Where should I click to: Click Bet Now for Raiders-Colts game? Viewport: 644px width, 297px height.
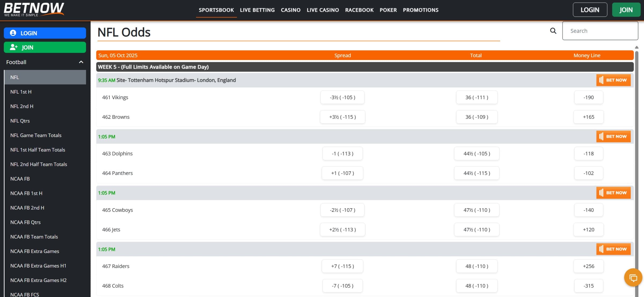pyautogui.click(x=613, y=249)
